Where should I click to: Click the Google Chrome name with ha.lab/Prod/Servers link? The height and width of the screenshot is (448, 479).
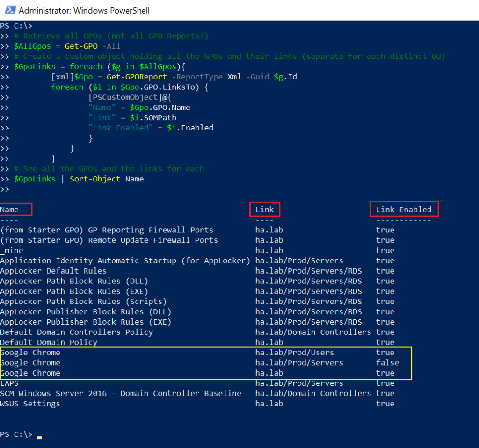click(x=30, y=363)
